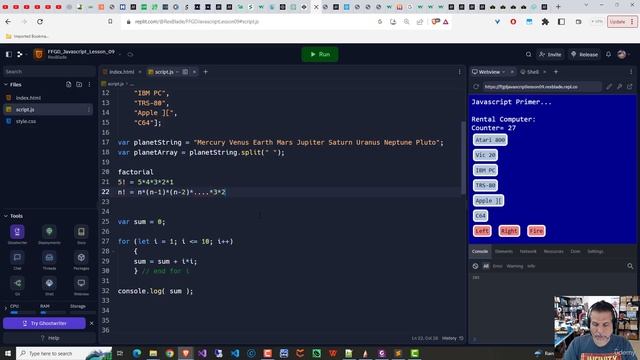Open the devtools Resources tab

click(x=553, y=251)
